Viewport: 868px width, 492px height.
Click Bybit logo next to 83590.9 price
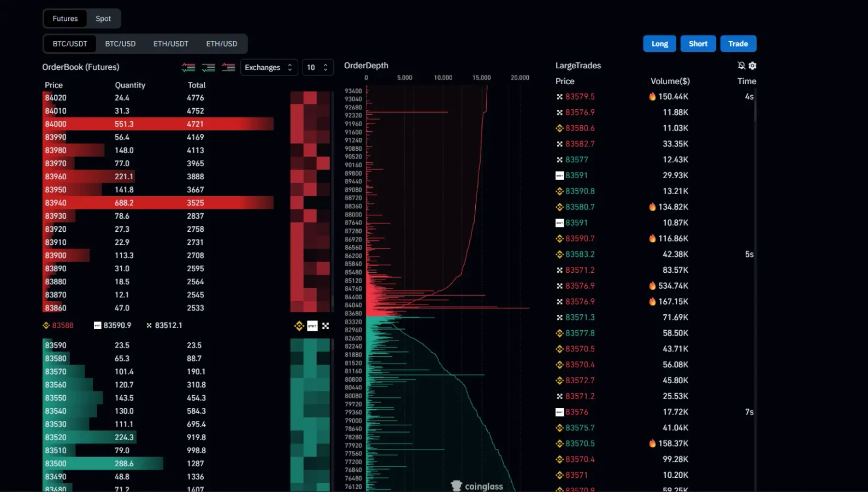[x=97, y=325]
